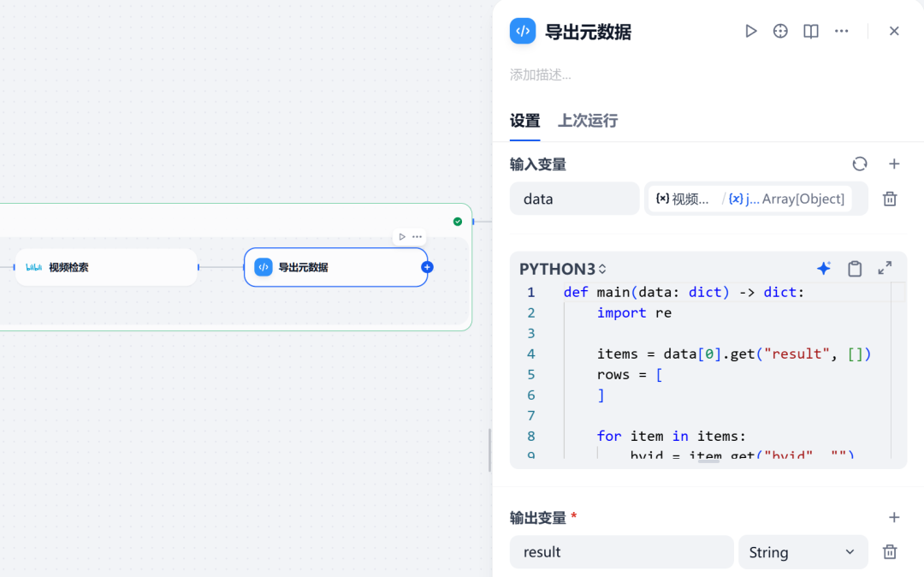Viewport: 924px width, 577px height.
Task: Select the 设置 tab
Action: (x=524, y=121)
